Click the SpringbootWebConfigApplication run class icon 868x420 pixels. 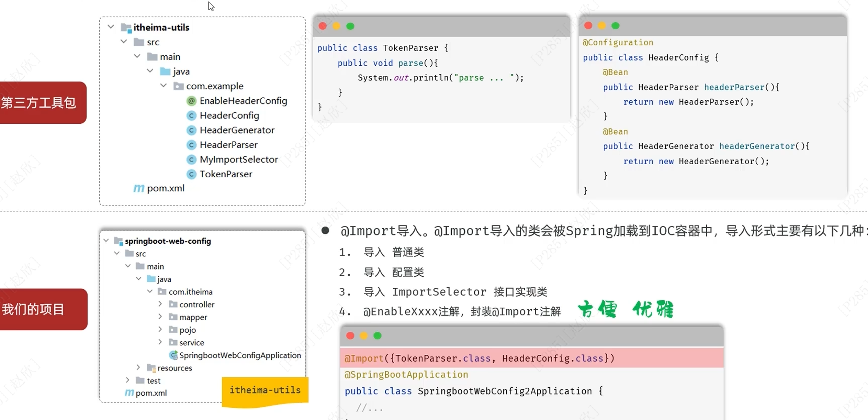[x=173, y=355]
